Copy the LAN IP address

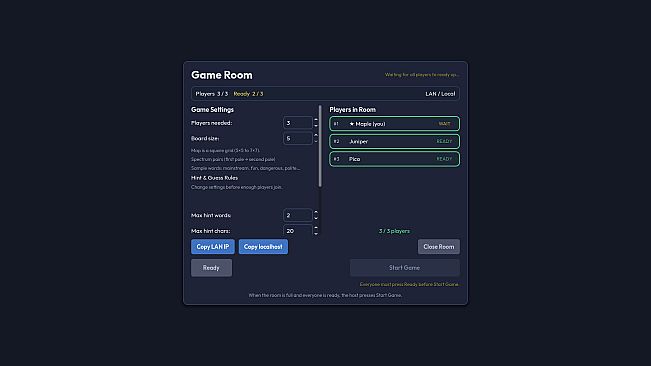point(213,246)
